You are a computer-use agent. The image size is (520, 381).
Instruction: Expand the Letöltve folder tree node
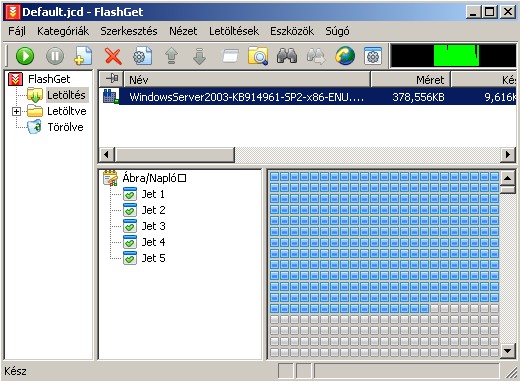[x=16, y=111]
